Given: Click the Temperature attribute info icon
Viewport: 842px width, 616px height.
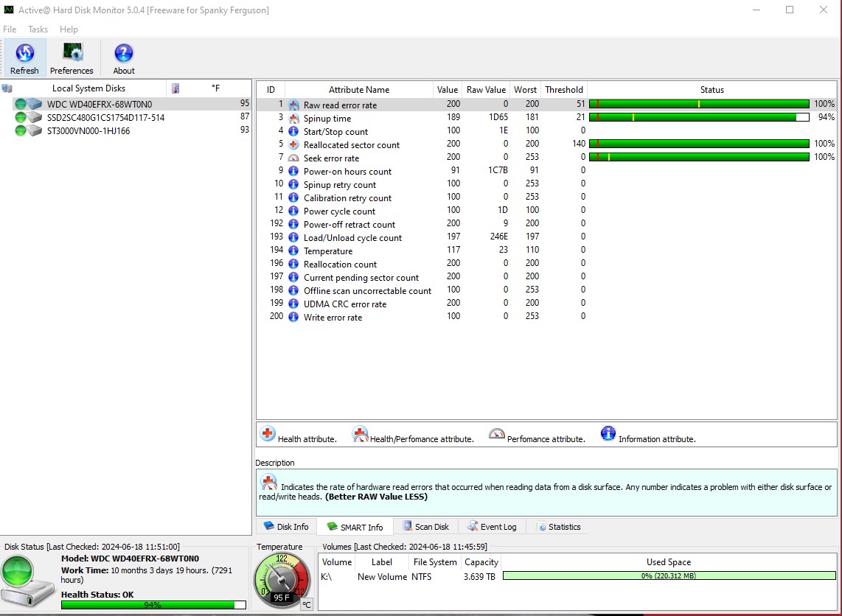Looking at the screenshot, I should click(293, 251).
